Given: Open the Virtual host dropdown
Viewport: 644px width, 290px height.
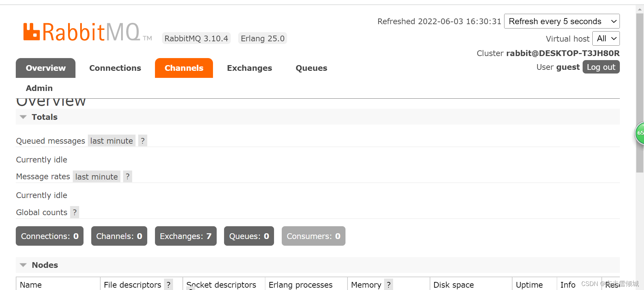Looking at the screenshot, I should (606, 39).
